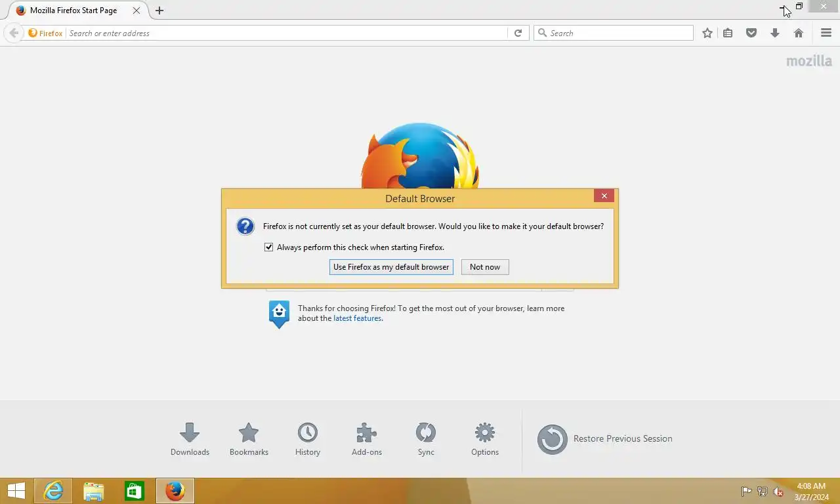Bookmark this page with the star icon
Screen dimensions: 840x504
(x=707, y=33)
